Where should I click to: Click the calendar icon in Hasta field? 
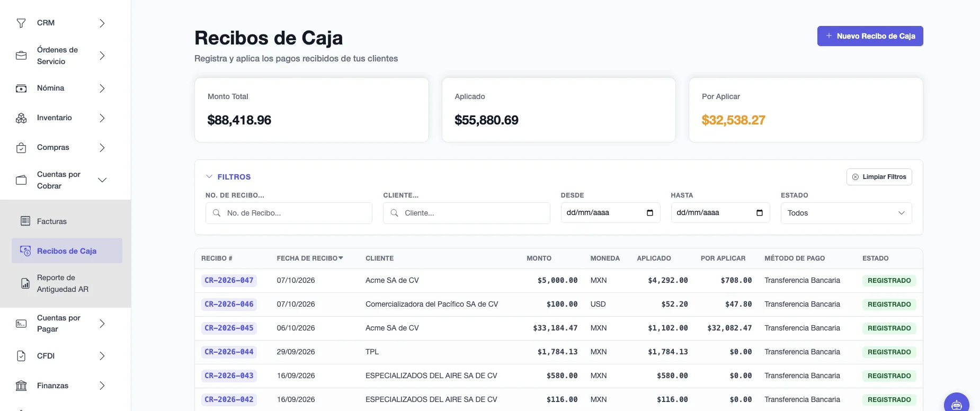760,213
